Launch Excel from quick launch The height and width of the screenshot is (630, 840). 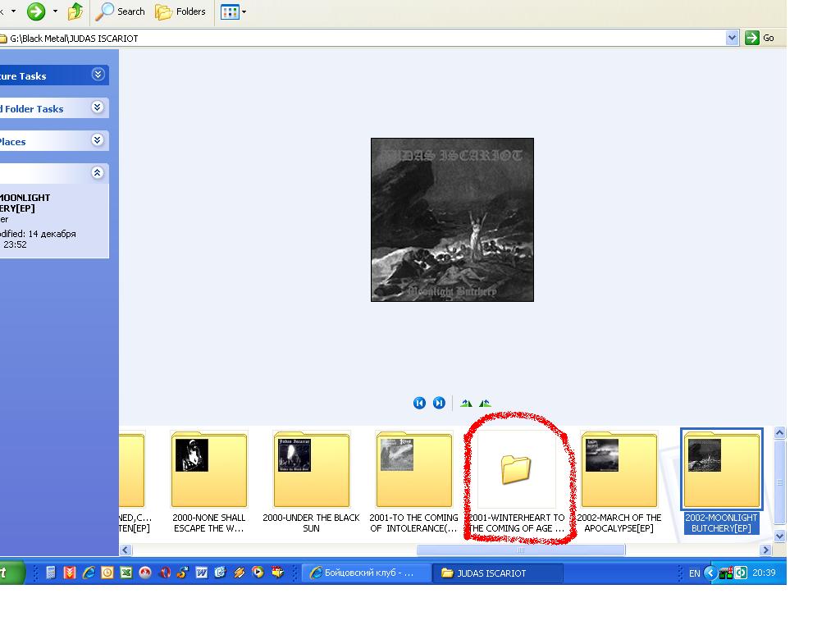pyautogui.click(x=126, y=573)
